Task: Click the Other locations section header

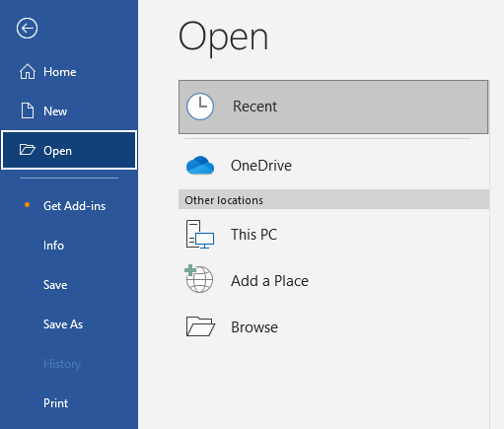Action: pos(333,199)
